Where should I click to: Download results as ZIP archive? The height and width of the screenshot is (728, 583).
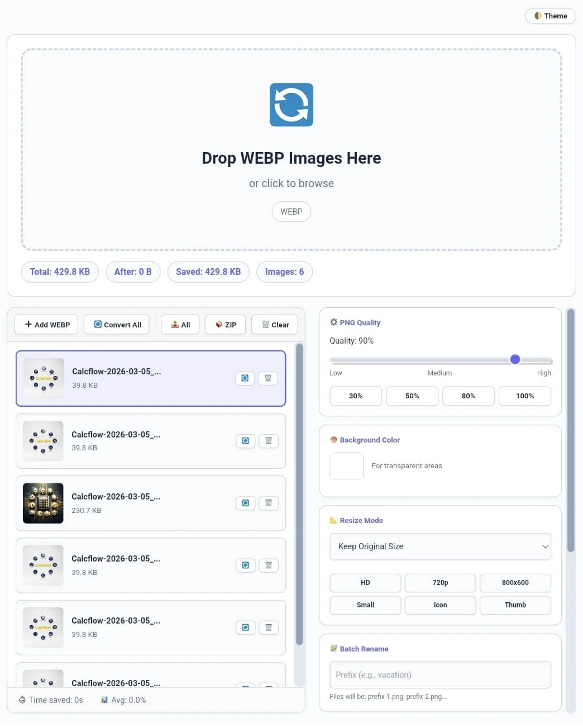[224, 324]
